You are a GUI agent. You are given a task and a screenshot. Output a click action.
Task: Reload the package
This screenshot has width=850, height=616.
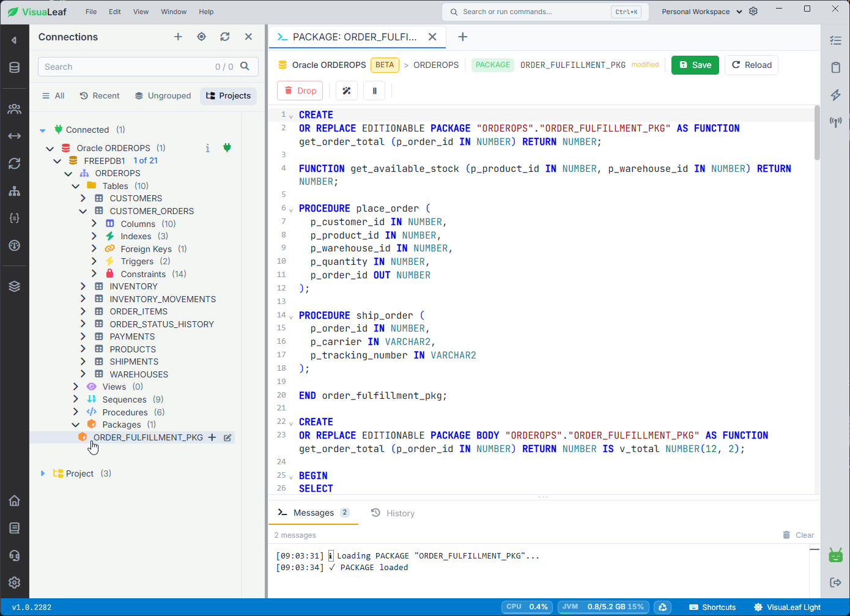click(752, 65)
